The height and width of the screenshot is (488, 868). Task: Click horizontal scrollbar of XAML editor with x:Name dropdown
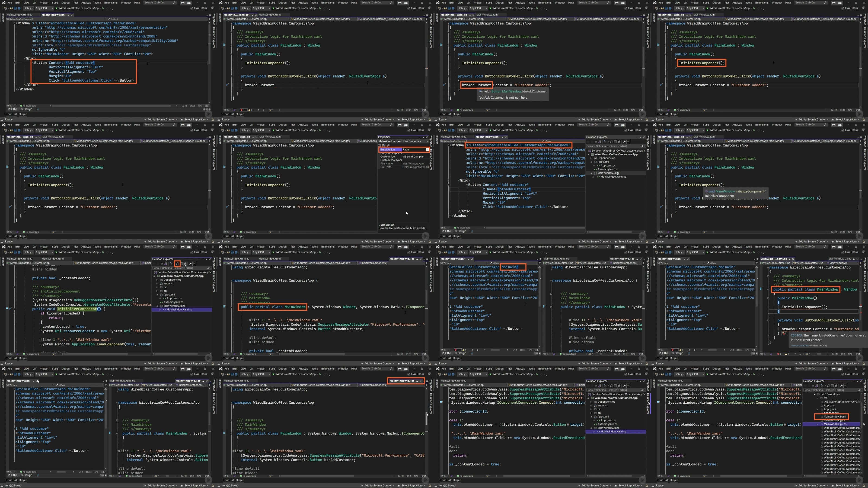click(x=536, y=228)
